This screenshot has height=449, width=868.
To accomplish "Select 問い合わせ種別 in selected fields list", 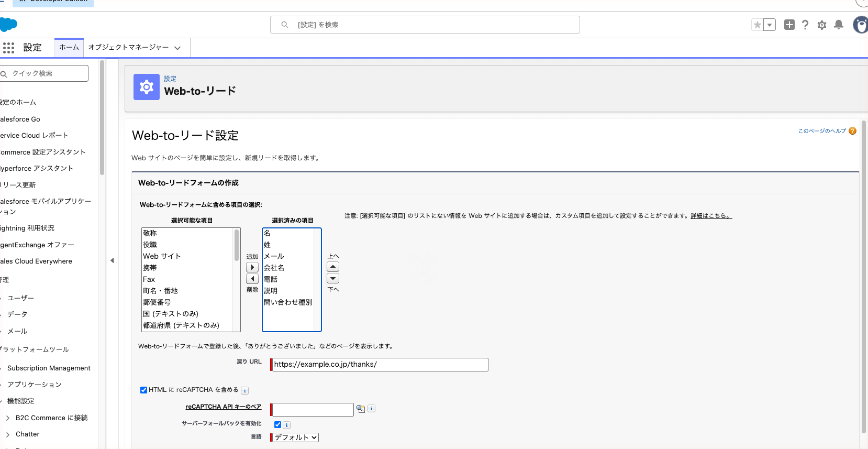I will (288, 302).
